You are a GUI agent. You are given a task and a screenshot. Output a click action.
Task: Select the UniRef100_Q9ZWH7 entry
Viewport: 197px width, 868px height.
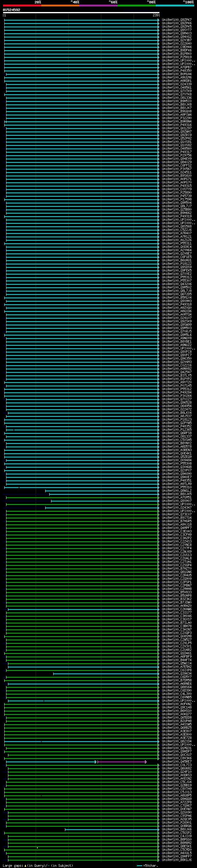click(177, 132)
